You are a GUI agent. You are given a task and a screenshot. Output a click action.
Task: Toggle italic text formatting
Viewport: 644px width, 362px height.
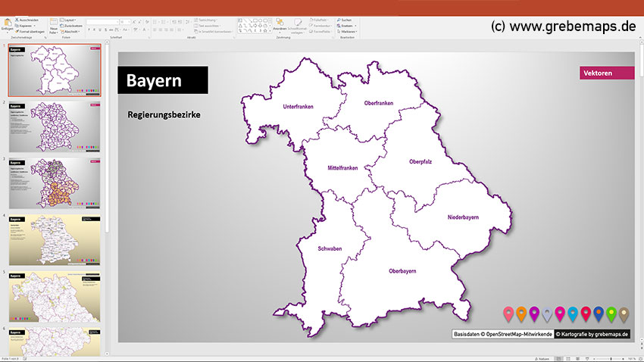point(95,30)
